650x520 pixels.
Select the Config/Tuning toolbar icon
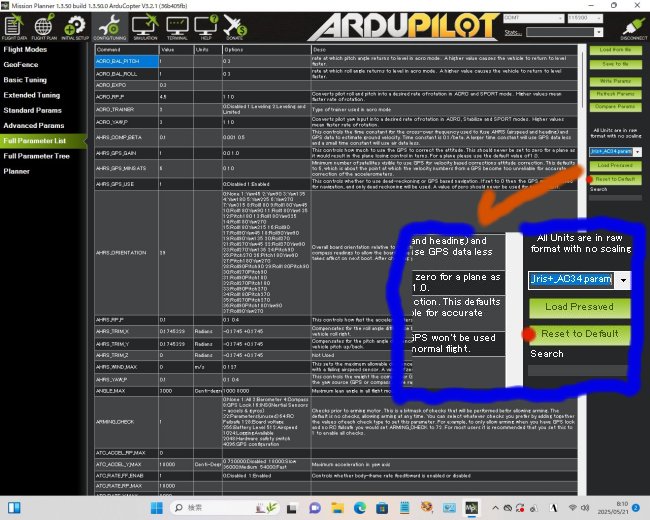click(110, 27)
